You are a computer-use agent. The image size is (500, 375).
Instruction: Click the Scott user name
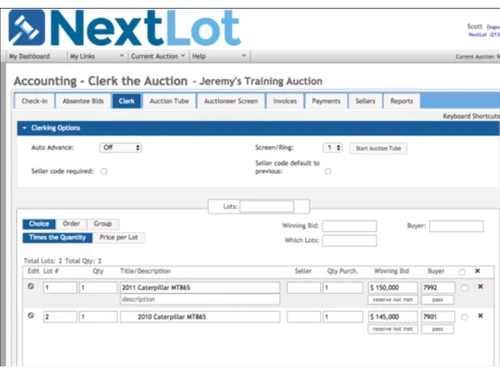pos(475,26)
